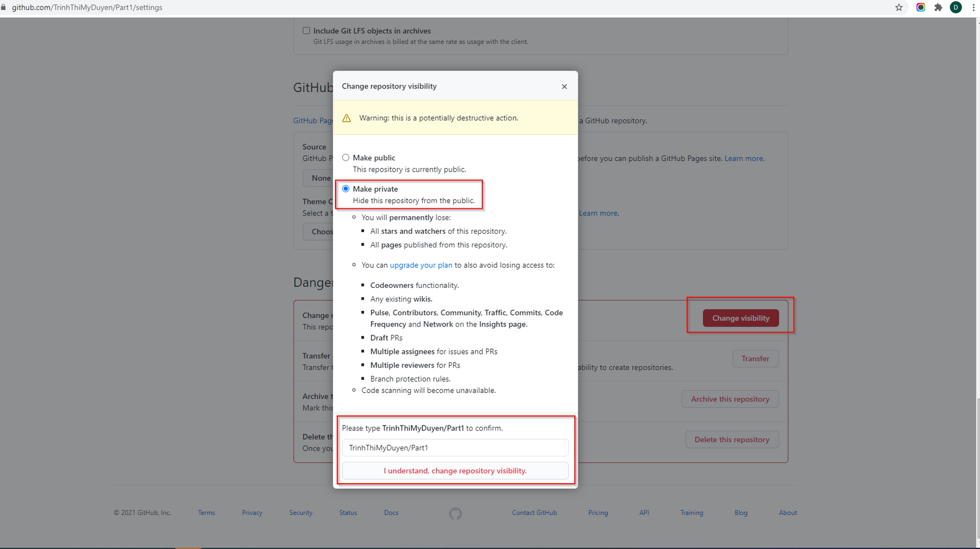Image resolution: width=980 pixels, height=549 pixels.
Task: Click the 'Any existing wikis.' list item
Action: point(402,299)
